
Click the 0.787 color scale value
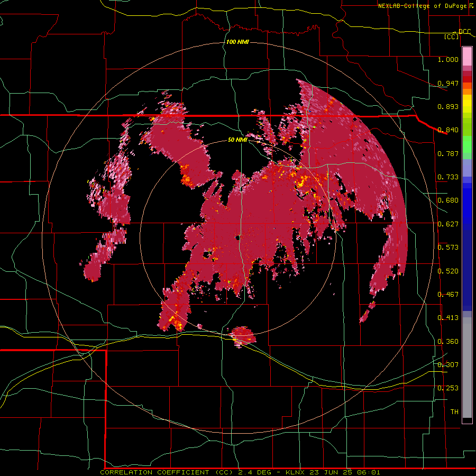pyautogui.click(x=448, y=153)
